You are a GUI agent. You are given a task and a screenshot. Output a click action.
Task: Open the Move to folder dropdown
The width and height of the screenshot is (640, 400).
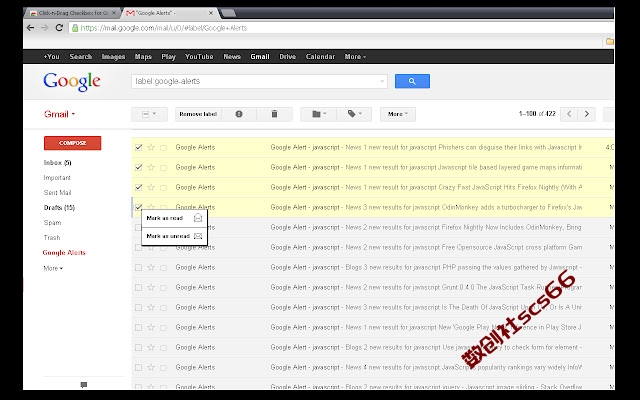tap(318, 114)
